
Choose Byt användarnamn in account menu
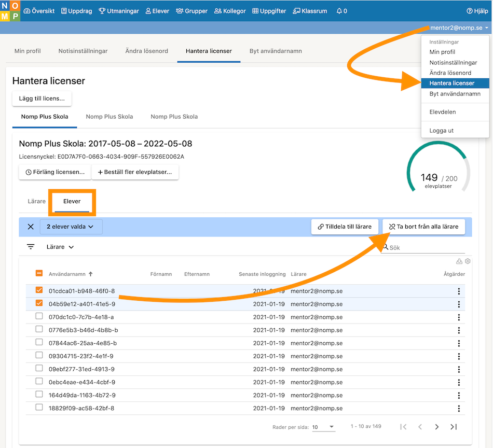click(x=455, y=94)
